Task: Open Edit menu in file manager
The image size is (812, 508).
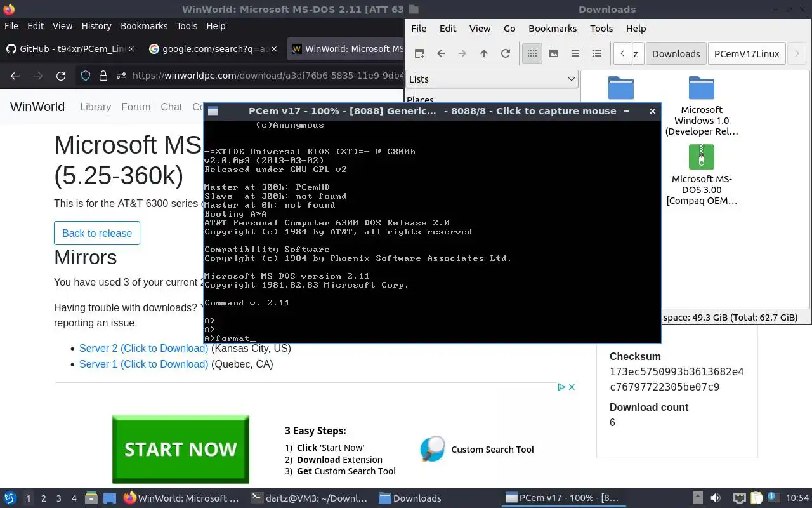Action: point(448,28)
